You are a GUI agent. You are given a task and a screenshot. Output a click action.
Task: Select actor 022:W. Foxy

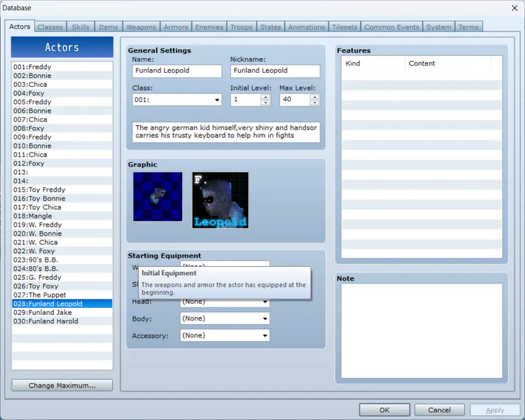coord(62,251)
